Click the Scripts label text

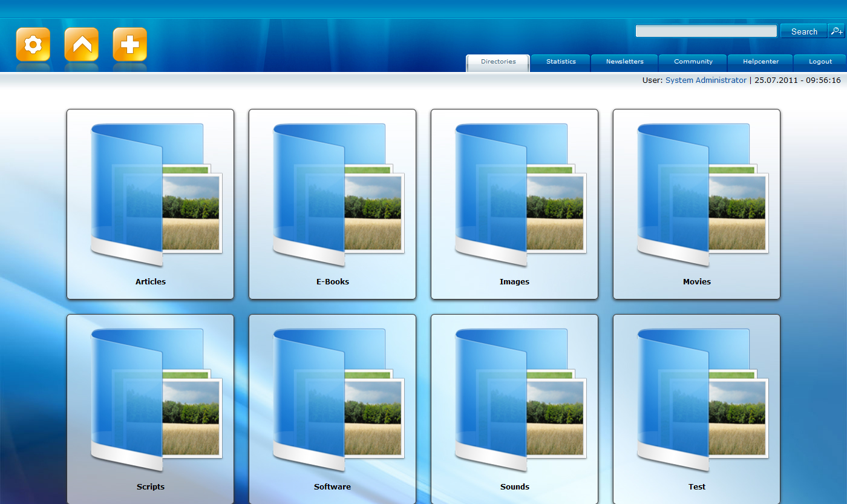(151, 486)
